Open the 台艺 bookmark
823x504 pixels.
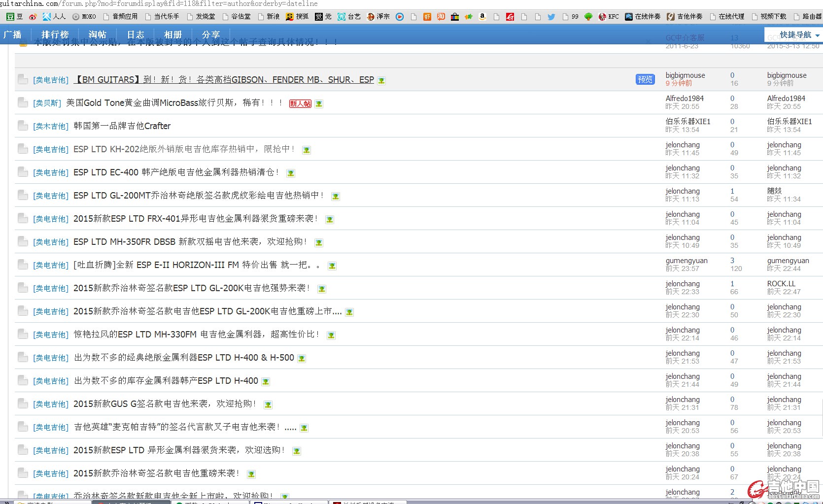[349, 17]
